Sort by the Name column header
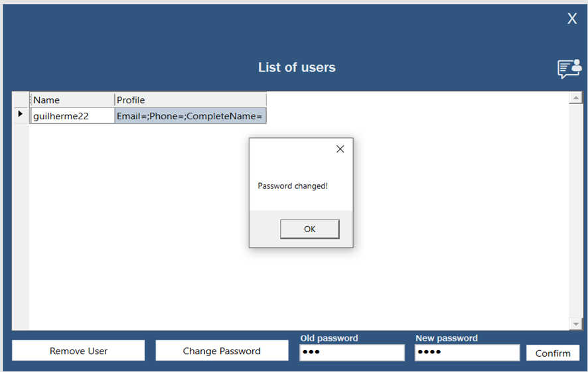This screenshot has width=588, height=372. click(x=72, y=100)
